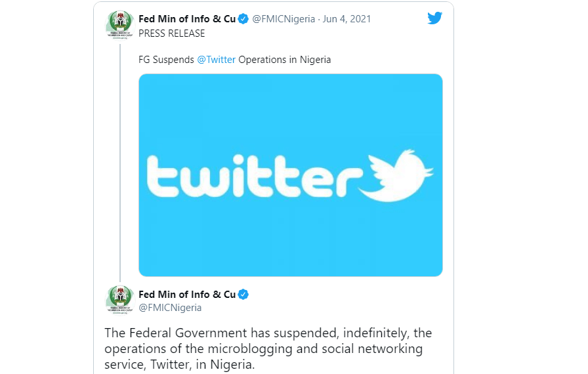Click the Twitter bird icon in the card corner
Screen dimensions: 588x374
pyautogui.click(x=434, y=18)
